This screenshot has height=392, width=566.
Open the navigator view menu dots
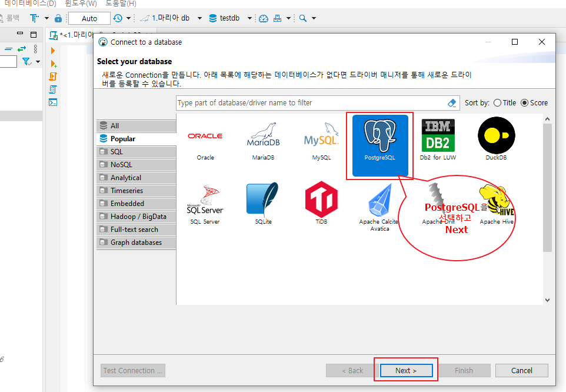click(x=35, y=49)
